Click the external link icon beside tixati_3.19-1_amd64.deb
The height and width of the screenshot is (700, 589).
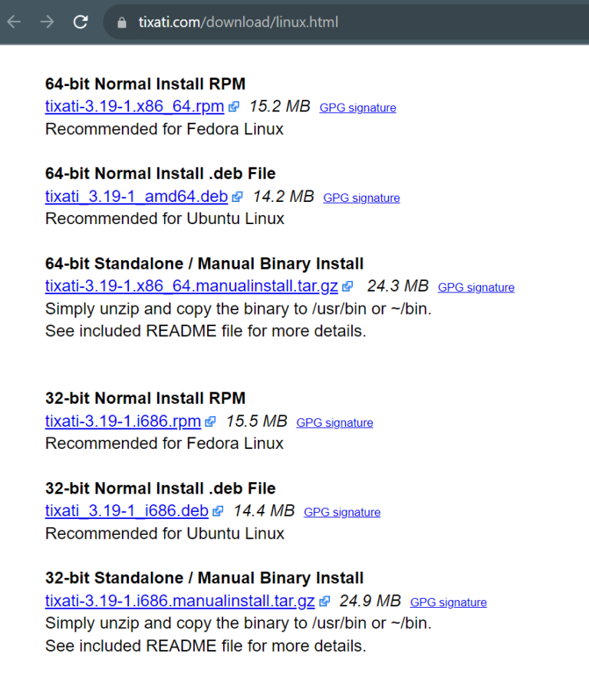click(x=237, y=196)
